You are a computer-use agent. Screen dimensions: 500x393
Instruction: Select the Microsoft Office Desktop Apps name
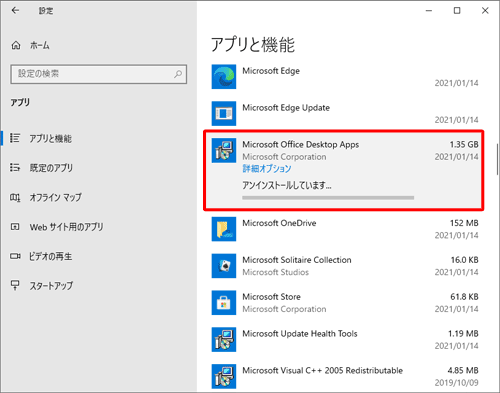(x=301, y=145)
